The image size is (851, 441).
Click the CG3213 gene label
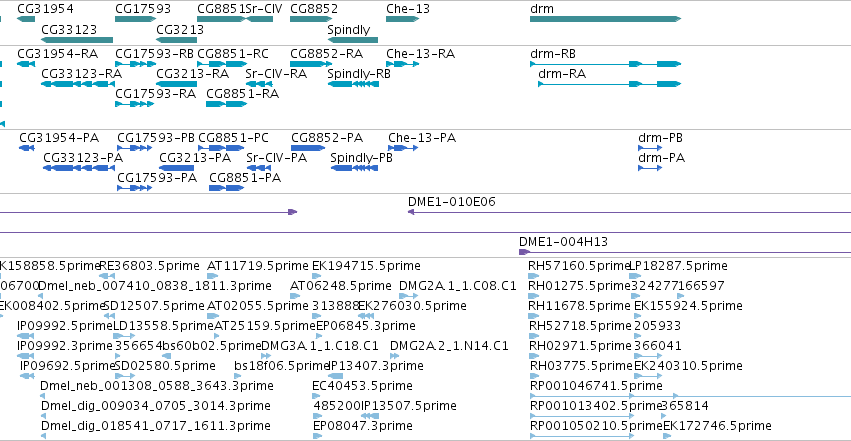click(180, 29)
